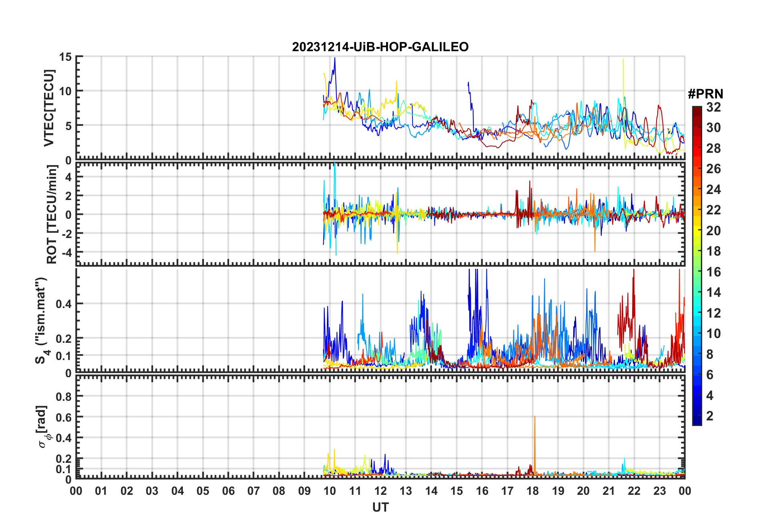The height and width of the screenshot is (532, 761).
Task: Click the plot title 20231214-UiB-HOP-GALILEO
Action: 380,47
